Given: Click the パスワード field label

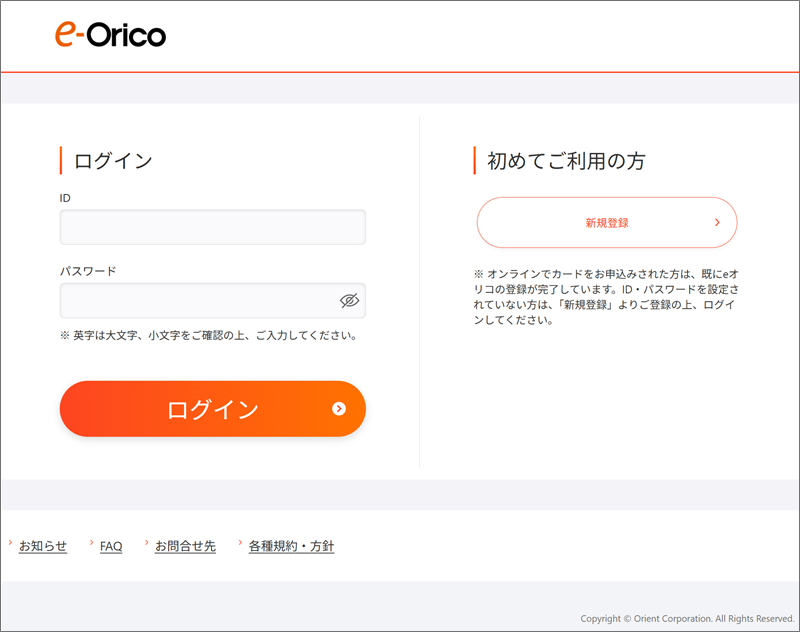Looking at the screenshot, I should coord(88,271).
